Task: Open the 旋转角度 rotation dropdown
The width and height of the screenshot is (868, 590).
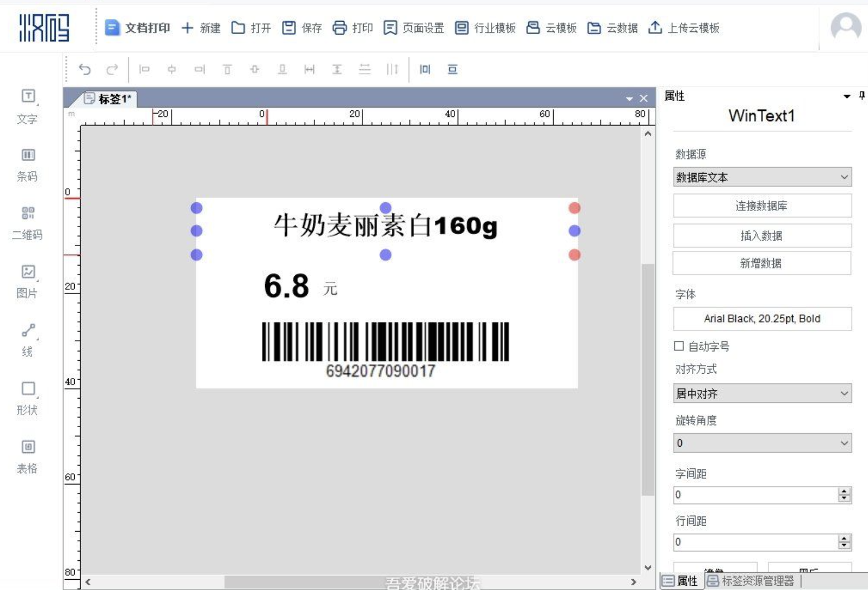Action: [x=762, y=443]
